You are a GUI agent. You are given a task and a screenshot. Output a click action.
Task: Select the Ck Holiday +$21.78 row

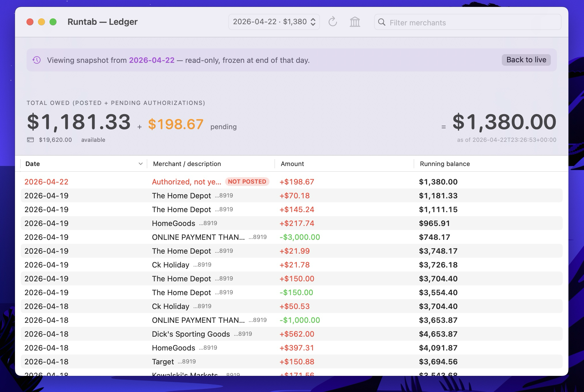[292, 265]
